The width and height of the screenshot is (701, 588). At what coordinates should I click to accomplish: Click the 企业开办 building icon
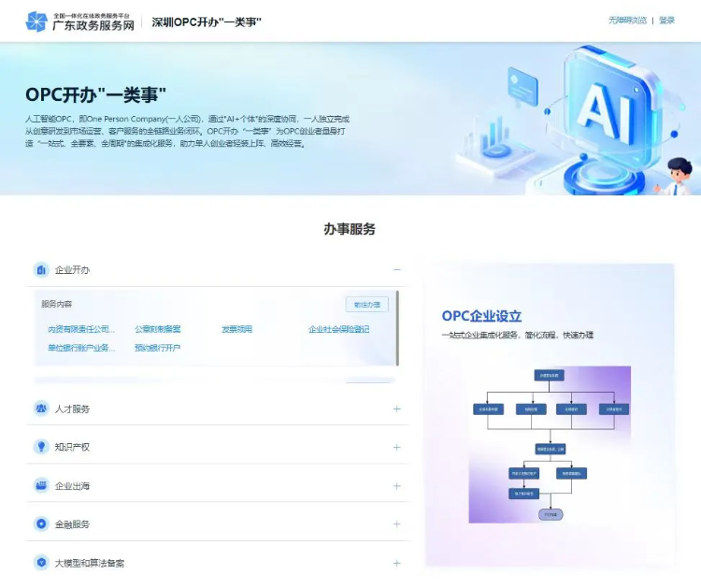(x=41, y=270)
